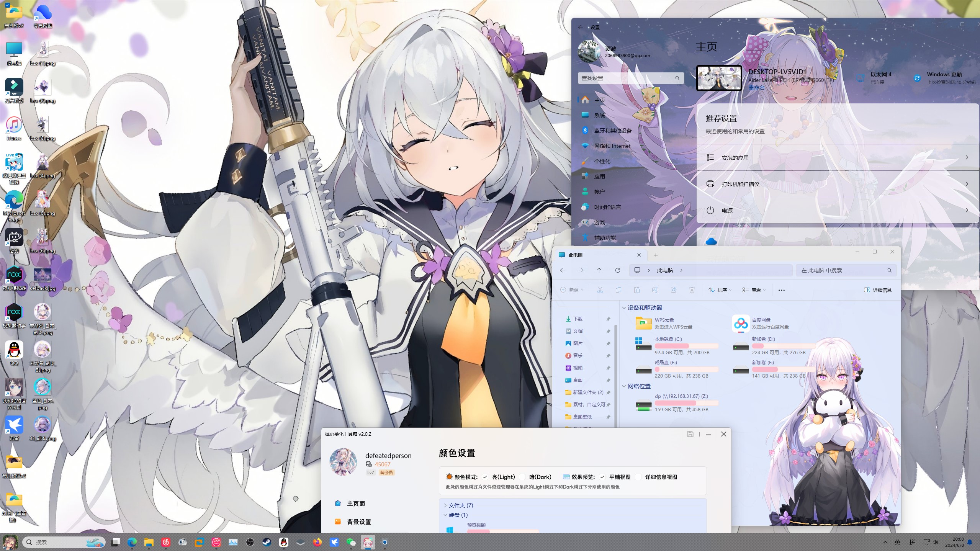Open the QQ desktop shortcut
980x551 pixels.
pyautogui.click(x=14, y=350)
